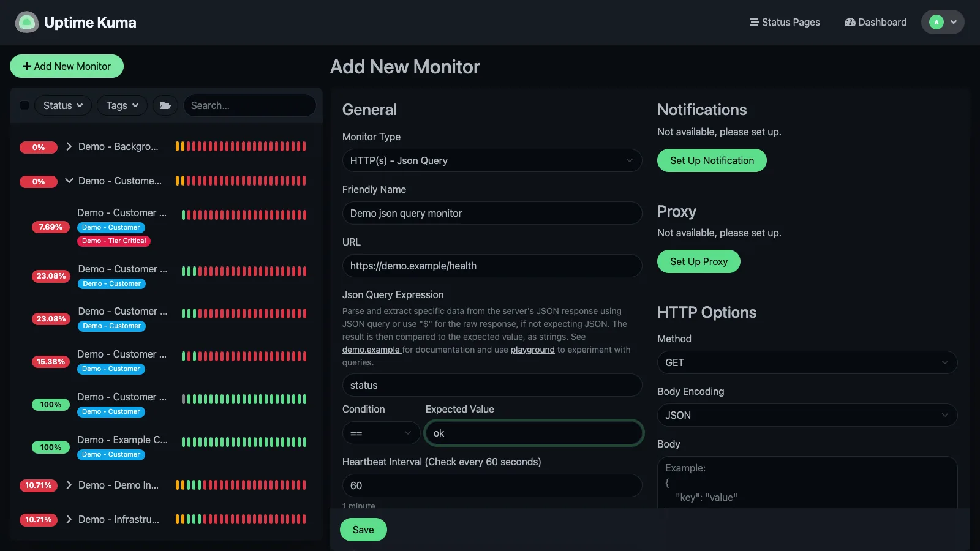Edit the Heartbeat Interval field
This screenshot has height=551, width=980.
tap(492, 485)
